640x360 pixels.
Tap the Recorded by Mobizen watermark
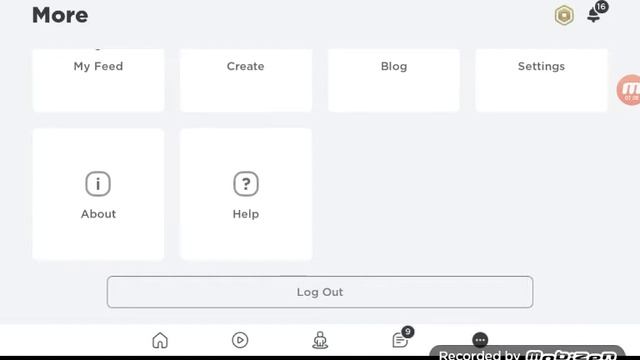click(x=527, y=353)
